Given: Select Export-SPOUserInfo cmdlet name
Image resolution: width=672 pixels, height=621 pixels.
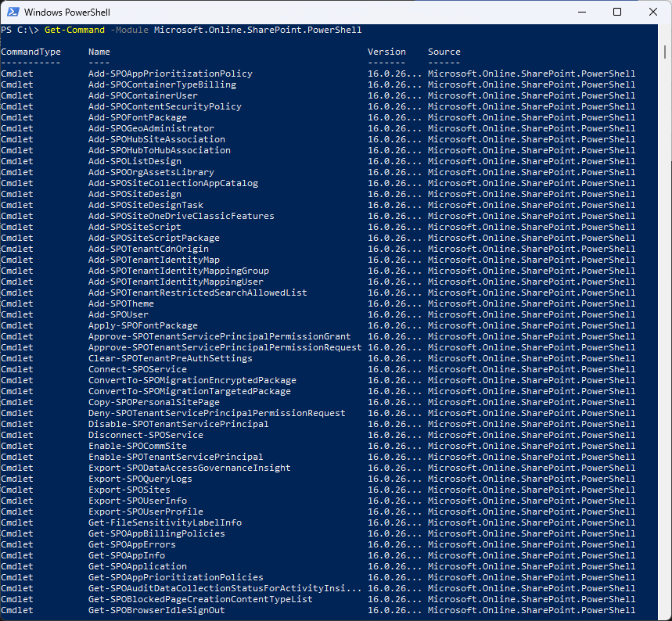Looking at the screenshot, I should [138, 501].
